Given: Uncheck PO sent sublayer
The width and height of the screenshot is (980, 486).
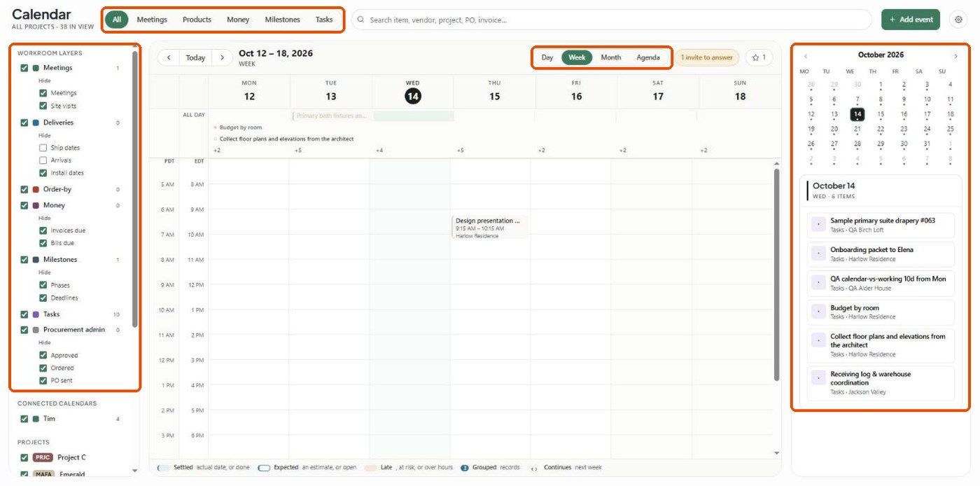Looking at the screenshot, I should (x=43, y=380).
